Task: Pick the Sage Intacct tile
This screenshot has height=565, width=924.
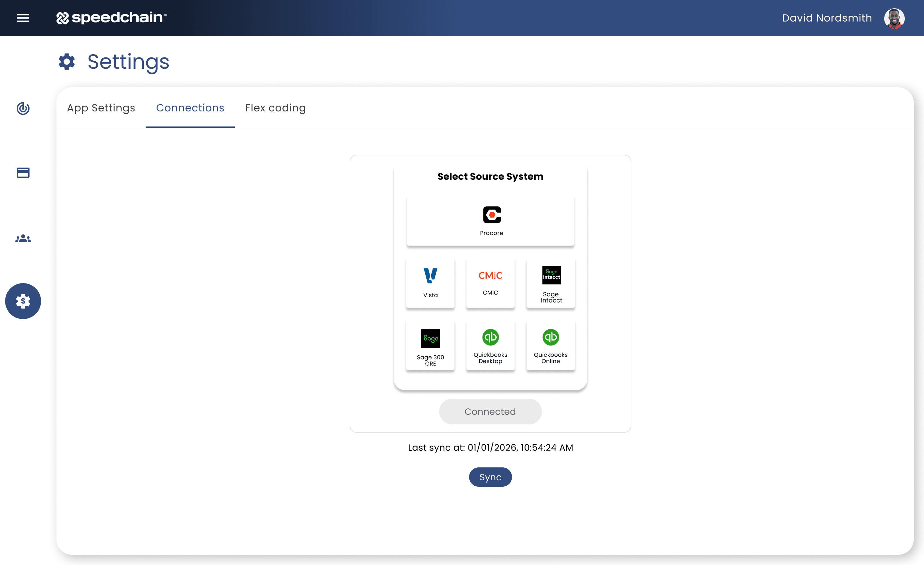Action: coord(551,283)
